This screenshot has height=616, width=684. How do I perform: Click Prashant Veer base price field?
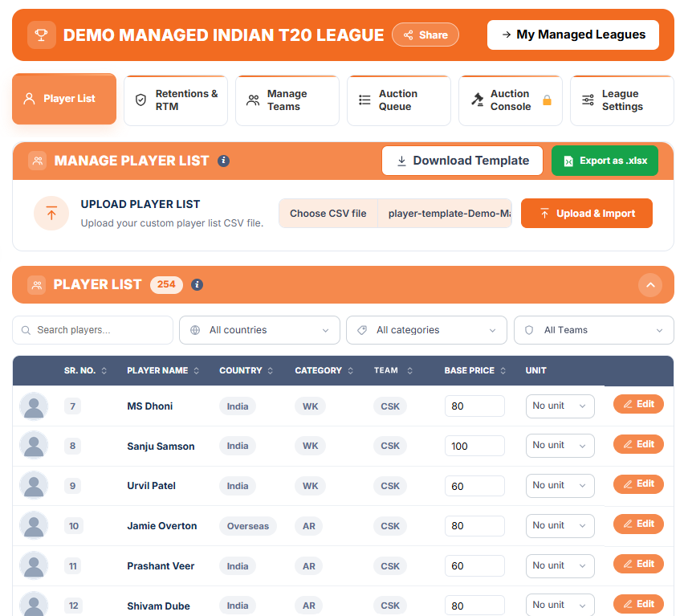click(474, 566)
